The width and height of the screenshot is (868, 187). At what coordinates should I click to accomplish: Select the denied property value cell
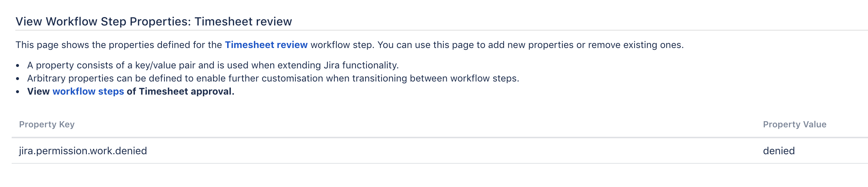click(779, 151)
